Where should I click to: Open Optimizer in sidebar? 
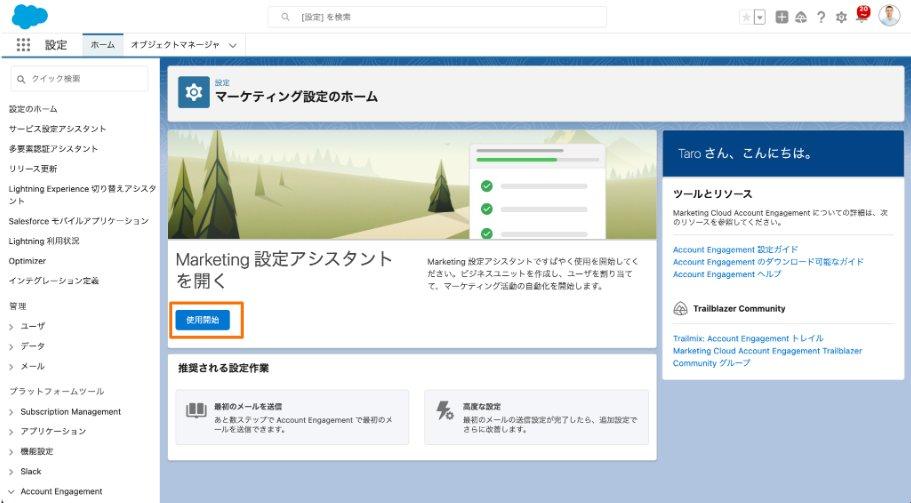27,261
